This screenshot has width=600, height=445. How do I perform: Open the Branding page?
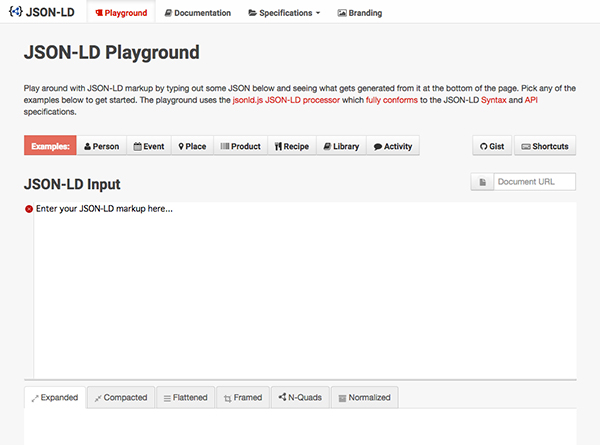pyautogui.click(x=360, y=13)
